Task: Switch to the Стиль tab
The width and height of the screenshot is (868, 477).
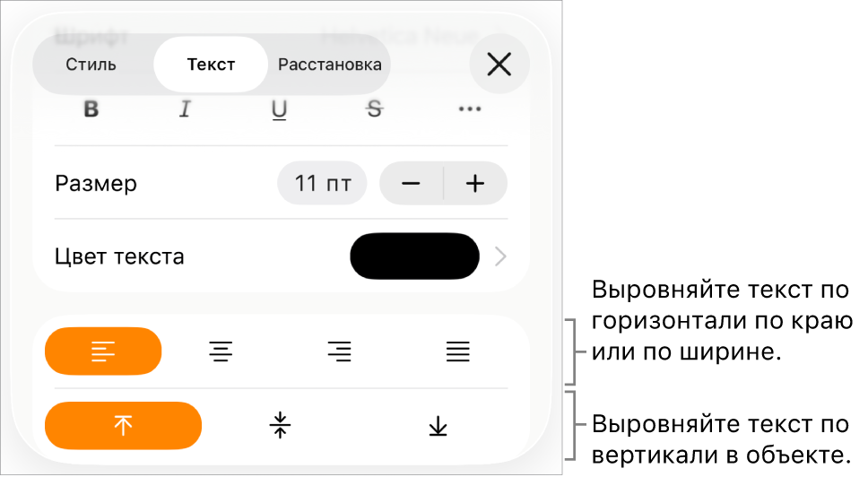Action: tap(91, 65)
